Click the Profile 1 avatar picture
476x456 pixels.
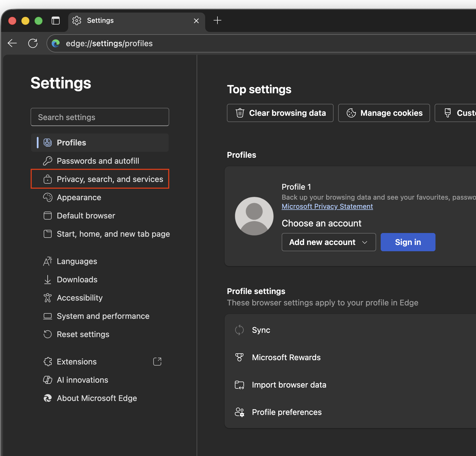pos(254,216)
